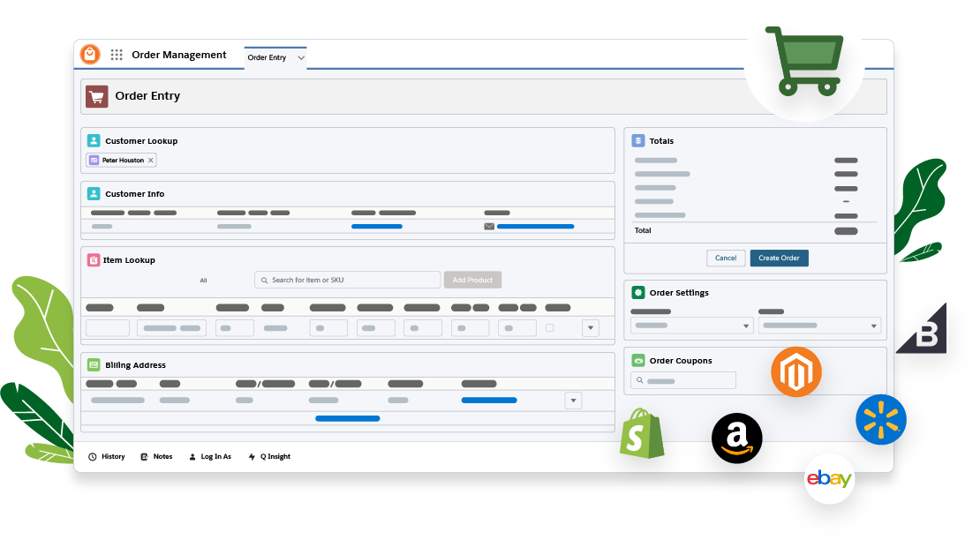Image resolution: width=980 pixels, height=547 pixels.
Task: Click the blue link in the Billing Address row
Action: (489, 401)
